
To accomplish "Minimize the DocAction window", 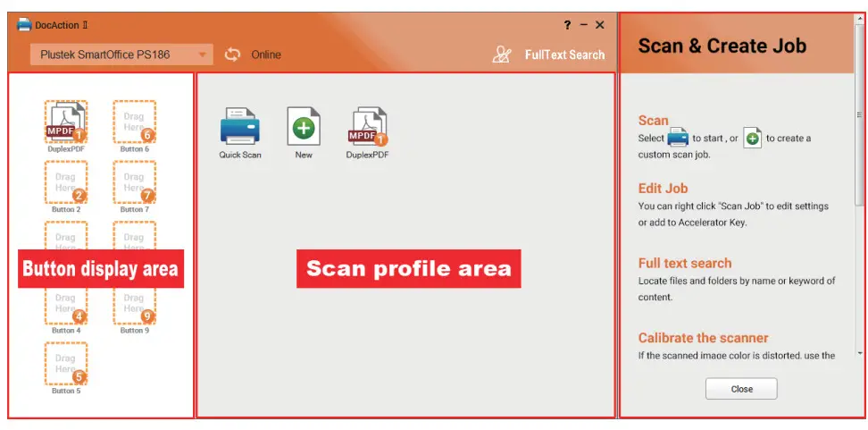I will click(583, 25).
